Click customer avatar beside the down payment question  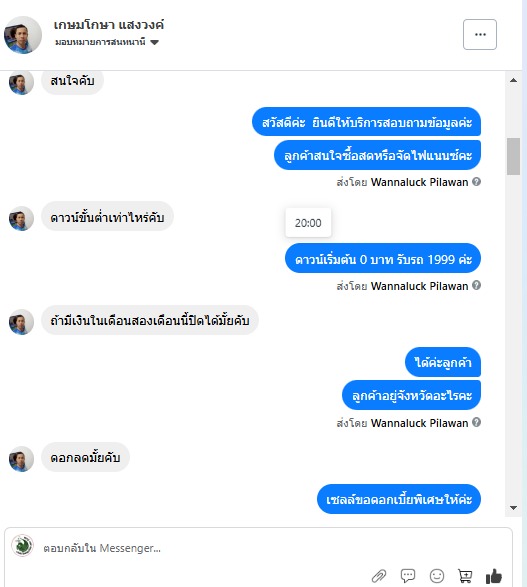21,219
